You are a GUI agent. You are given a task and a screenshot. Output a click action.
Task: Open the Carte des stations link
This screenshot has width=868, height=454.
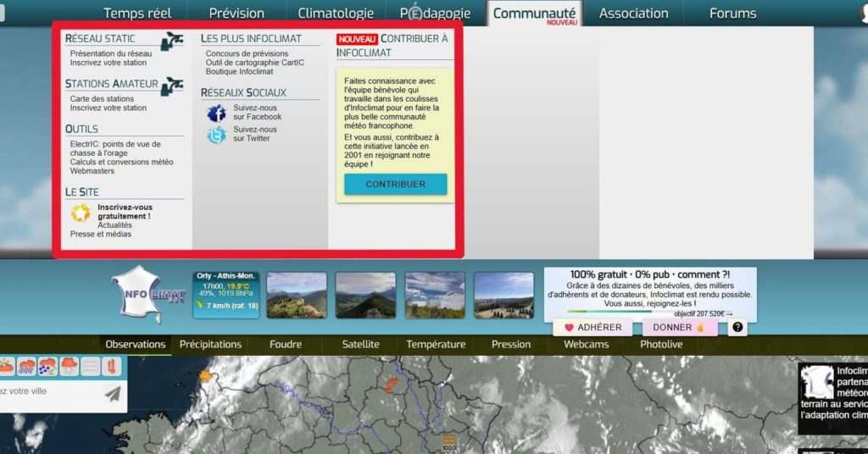pyautogui.click(x=102, y=99)
